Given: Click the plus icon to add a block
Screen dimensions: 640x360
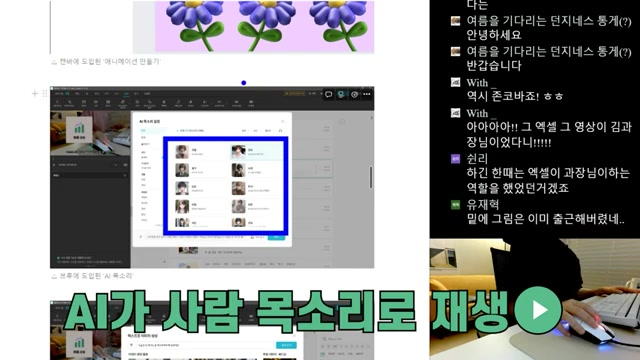Looking at the screenshot, I should coord(35,94).
